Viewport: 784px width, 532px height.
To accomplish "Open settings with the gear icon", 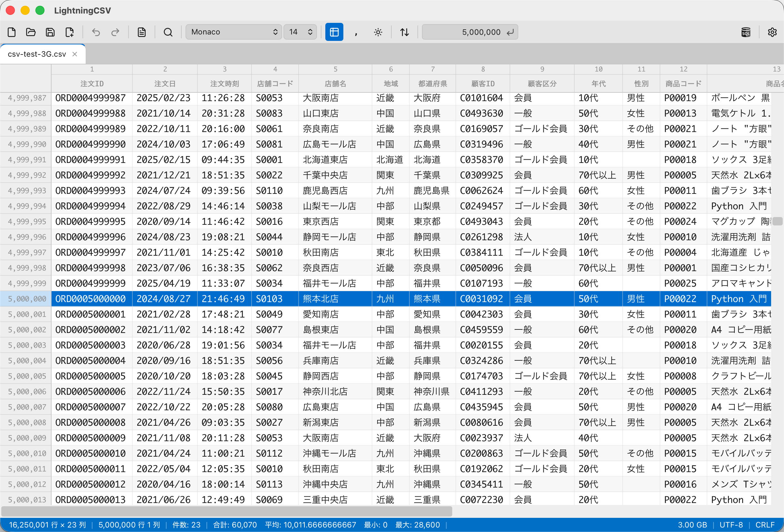I will point(772,32).
